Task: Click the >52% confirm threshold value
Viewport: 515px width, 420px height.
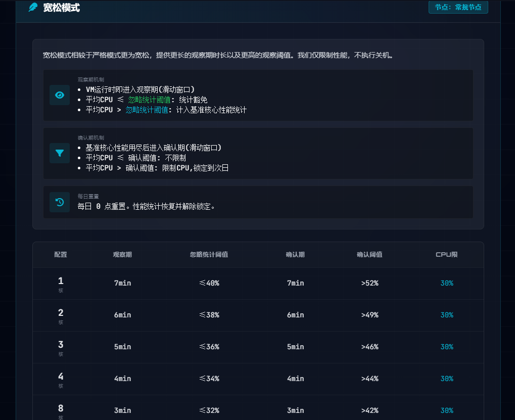Action: (x=369, y=283)
